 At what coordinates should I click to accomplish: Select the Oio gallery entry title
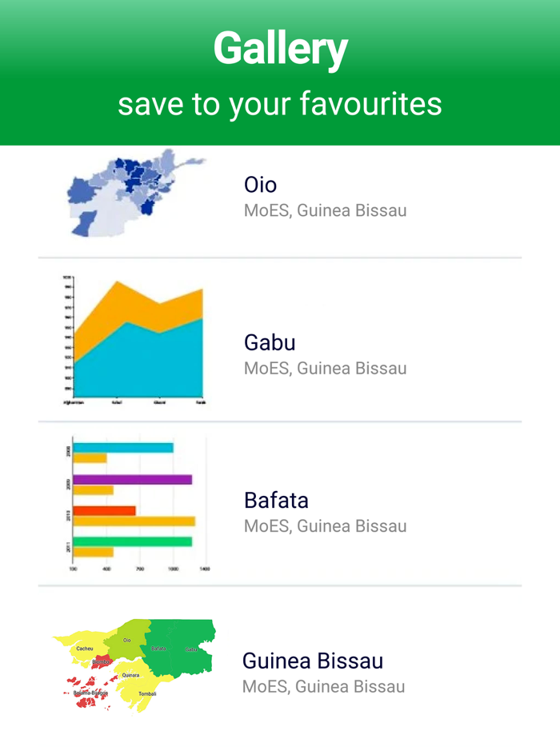click(x=261, y=185)
